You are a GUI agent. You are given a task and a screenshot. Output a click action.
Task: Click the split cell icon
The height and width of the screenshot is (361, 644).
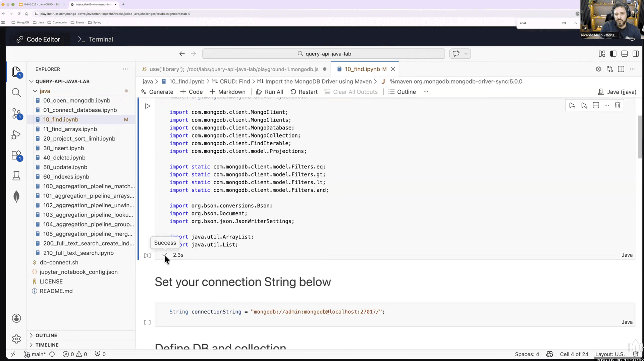coord(596,105)
